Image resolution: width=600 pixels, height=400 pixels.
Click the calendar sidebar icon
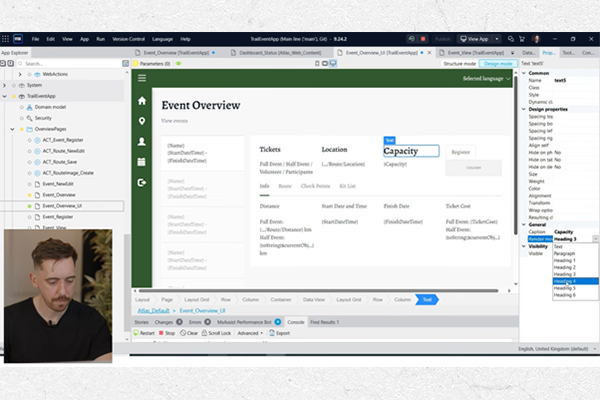tap(142, 162)
